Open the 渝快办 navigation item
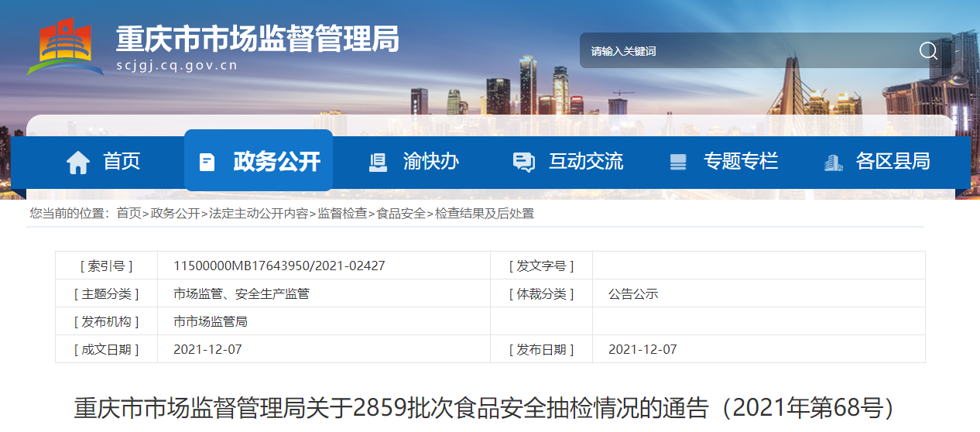This screenshot has height=432, width=980. [430, 161]
